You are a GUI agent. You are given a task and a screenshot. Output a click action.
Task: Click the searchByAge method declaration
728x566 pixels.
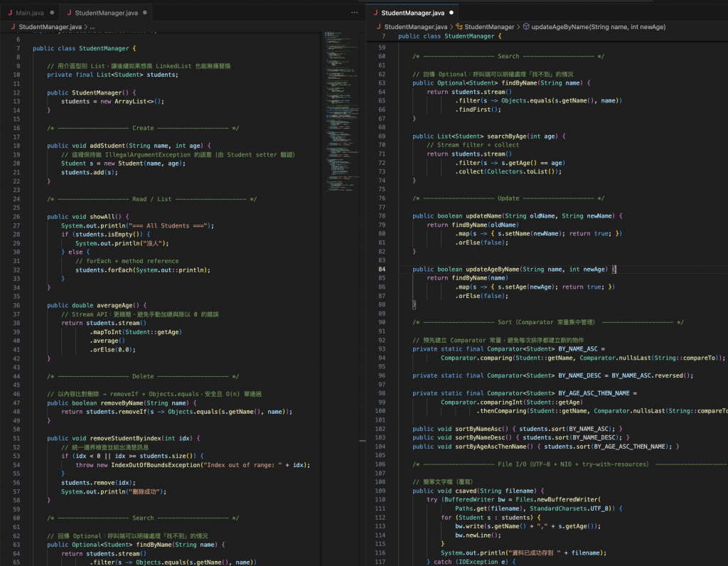pos(489,137)
